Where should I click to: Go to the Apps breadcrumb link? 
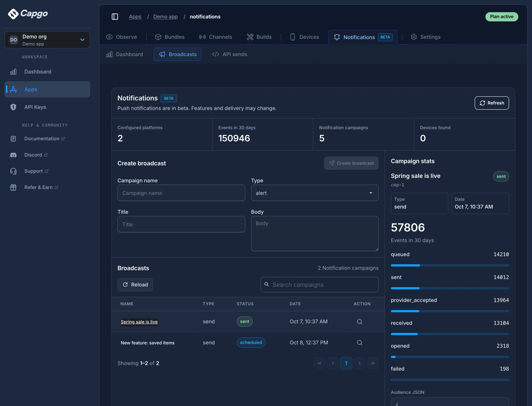135,16
